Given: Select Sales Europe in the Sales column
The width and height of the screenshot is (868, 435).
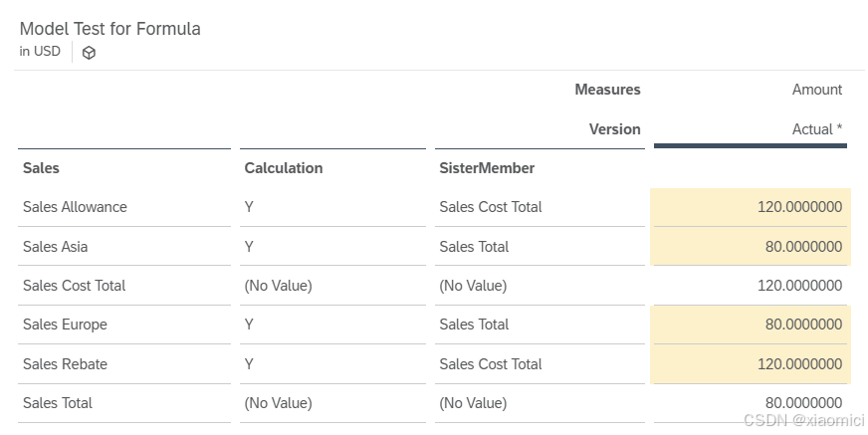Looking at the screenshot, I should click(65, 325).
